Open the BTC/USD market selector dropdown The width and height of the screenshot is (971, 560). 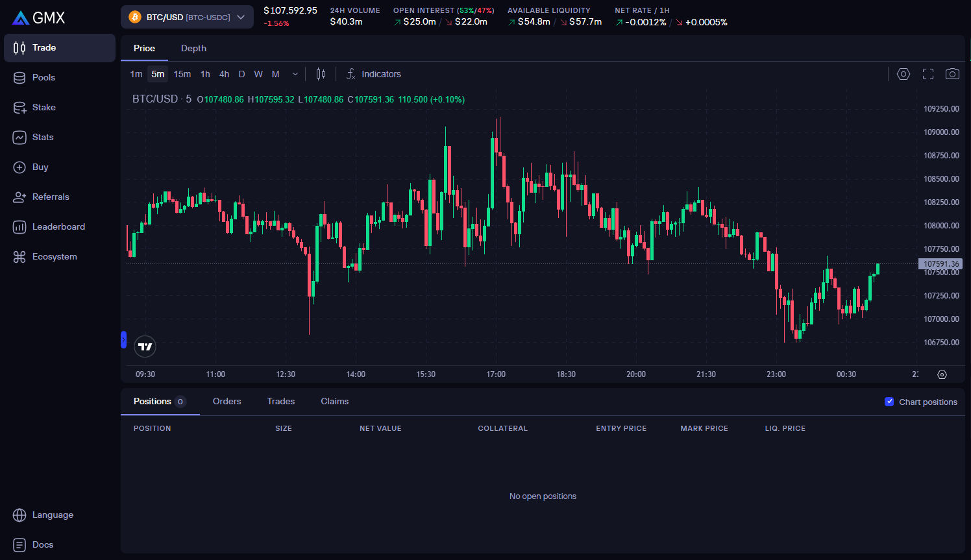[x=187, y=17]
